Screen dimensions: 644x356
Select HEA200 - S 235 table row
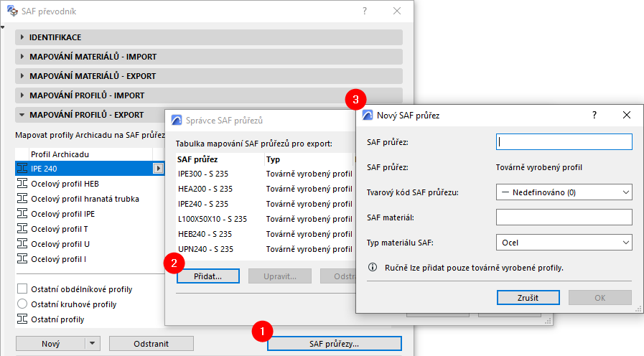(x=266, y=189)
